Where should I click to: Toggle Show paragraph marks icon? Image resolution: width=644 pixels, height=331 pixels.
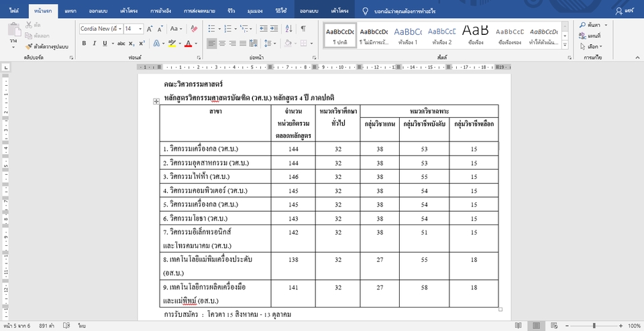click(303, 29)
